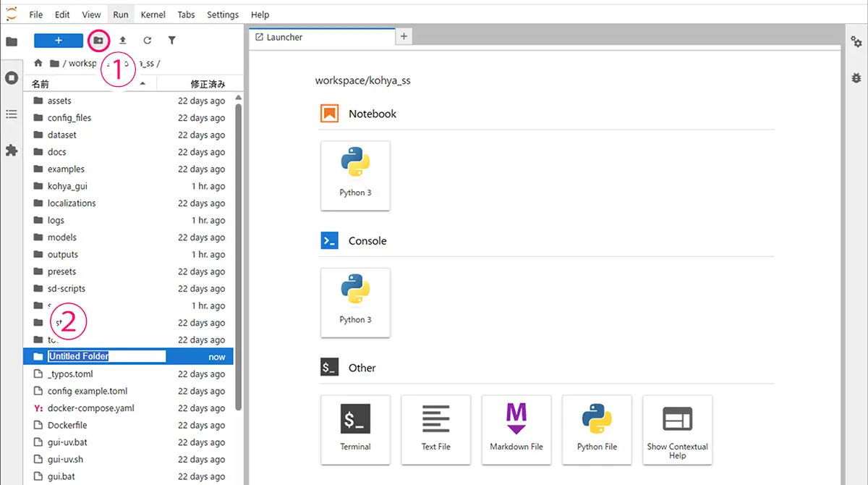Open the Run menu

[x=121, y=14]
